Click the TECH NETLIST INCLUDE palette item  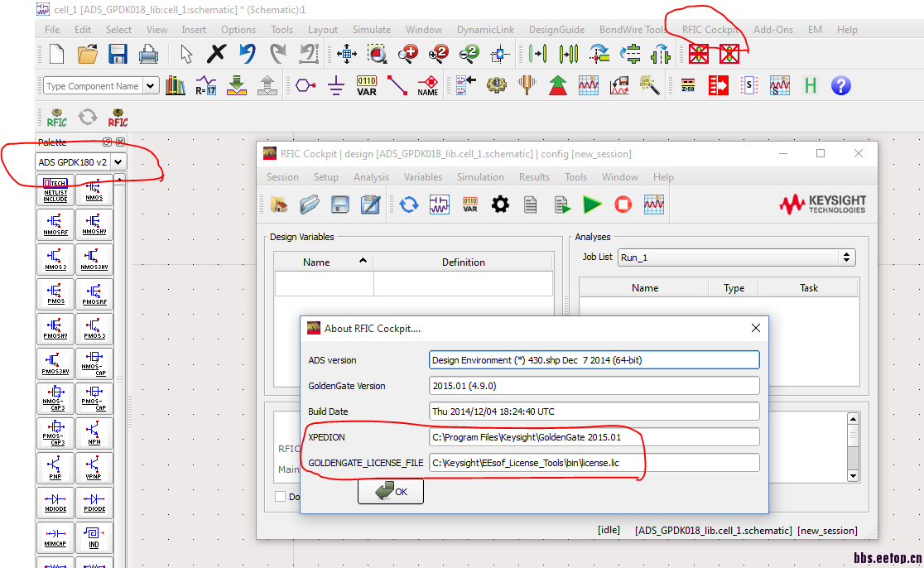point(55,190)
